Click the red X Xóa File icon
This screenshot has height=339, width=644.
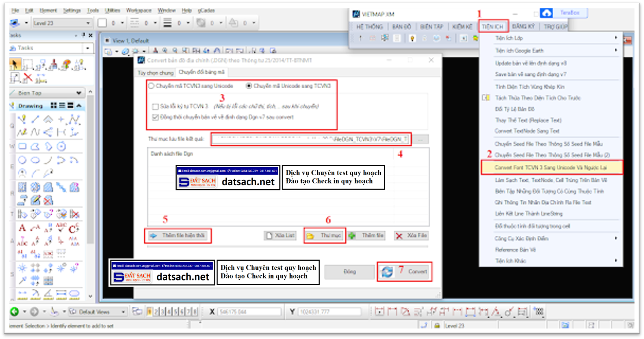click(x=398, y=235)
